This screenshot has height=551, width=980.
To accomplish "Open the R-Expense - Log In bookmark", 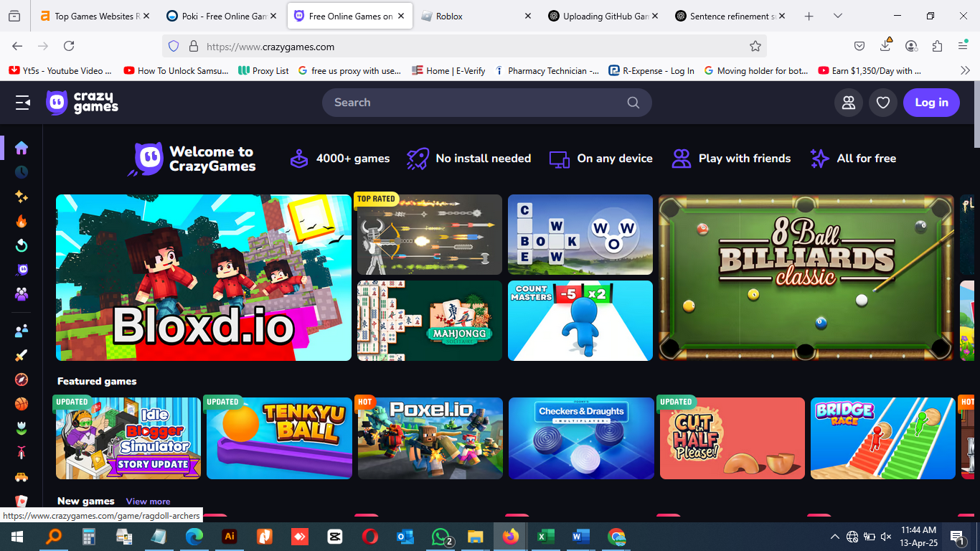I will point(651,70).
